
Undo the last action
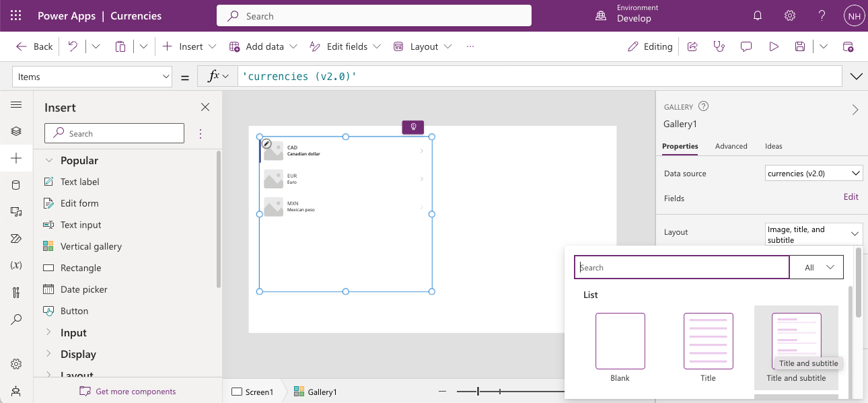73,46
